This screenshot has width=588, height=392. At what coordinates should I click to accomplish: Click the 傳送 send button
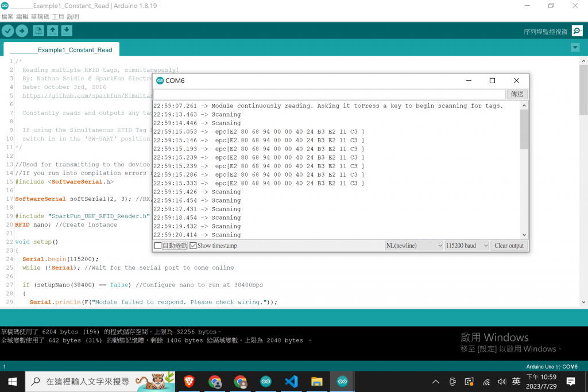click(x=517, y=94)
